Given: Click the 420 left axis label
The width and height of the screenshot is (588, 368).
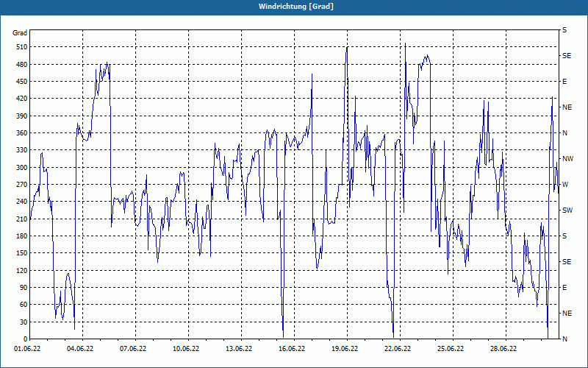Looking at the screenshot, I should point(22,99).
